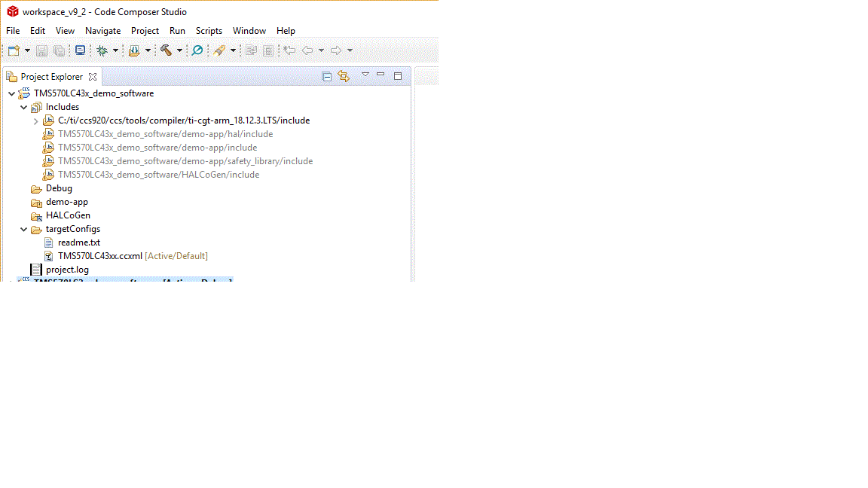Image resolution: width=868 pixels, height=488 pixels.
Task: Click the Collapse All icon in Project Explorer
Action: (x=326, y=76)
